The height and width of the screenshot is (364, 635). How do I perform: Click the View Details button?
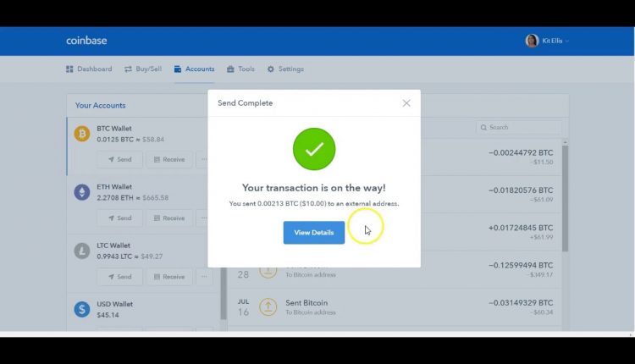click(313, 233)
